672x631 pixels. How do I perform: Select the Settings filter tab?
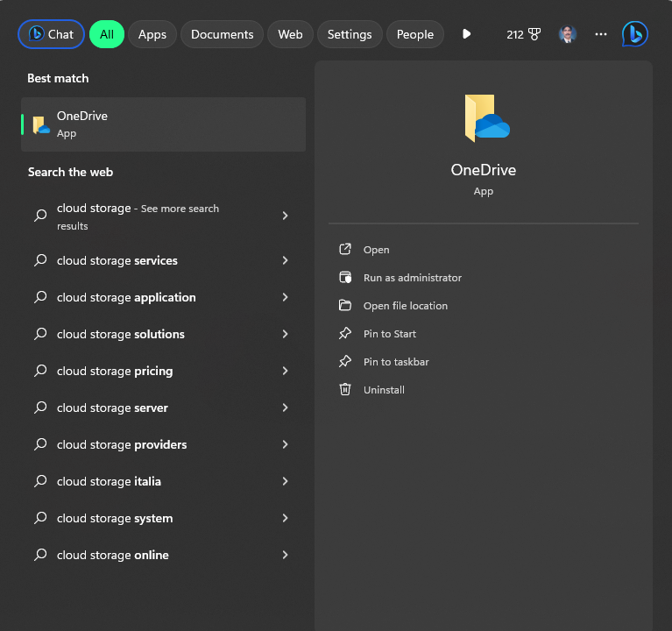[x=350, y=34]
